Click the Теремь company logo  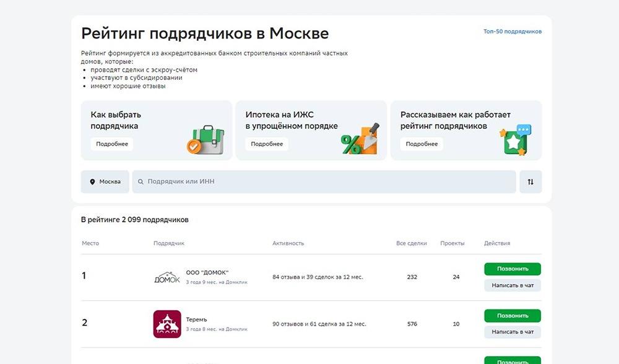(167, 324)
